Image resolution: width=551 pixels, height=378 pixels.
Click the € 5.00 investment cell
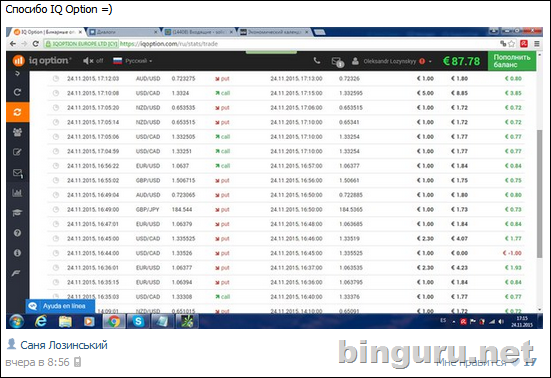tap(425, 93)
